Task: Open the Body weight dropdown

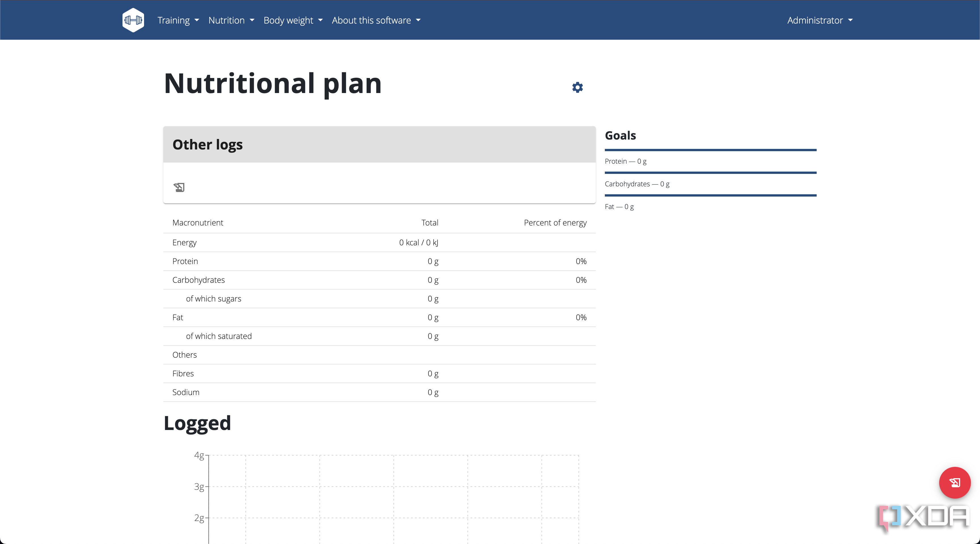Action: click(x=293, y=20)
